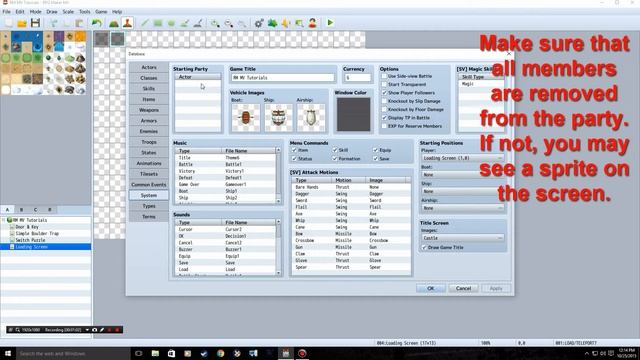640x360 pixels.
Task: Toggle Display TP in Battle
Action: tap(384, 118)
